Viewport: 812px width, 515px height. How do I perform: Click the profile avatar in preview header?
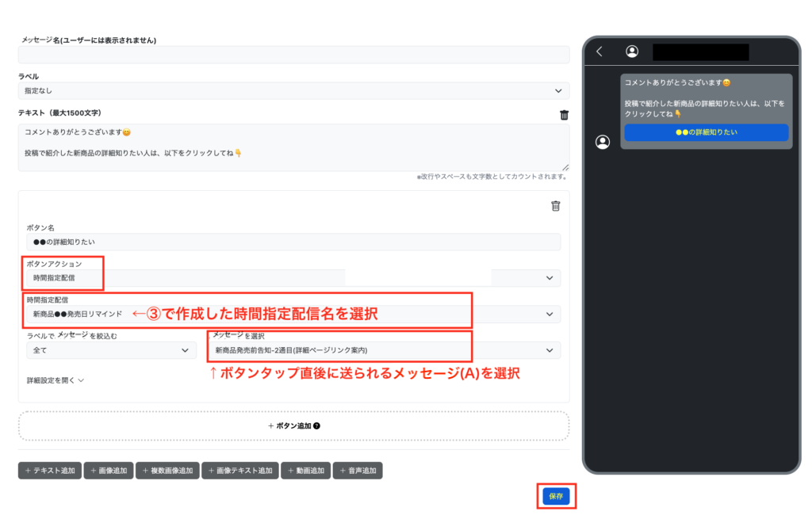pos(632,51)
